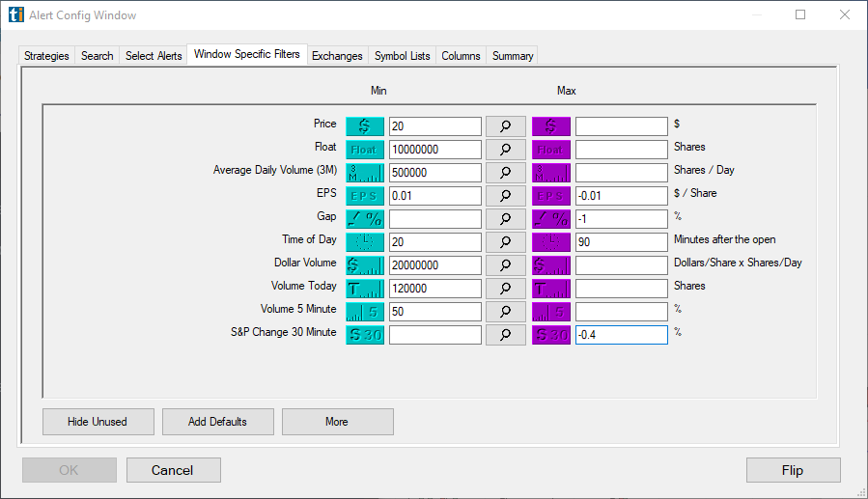Click the Max S&P Change field showing -0.4

pyautogui.click(x=621, y=335)
